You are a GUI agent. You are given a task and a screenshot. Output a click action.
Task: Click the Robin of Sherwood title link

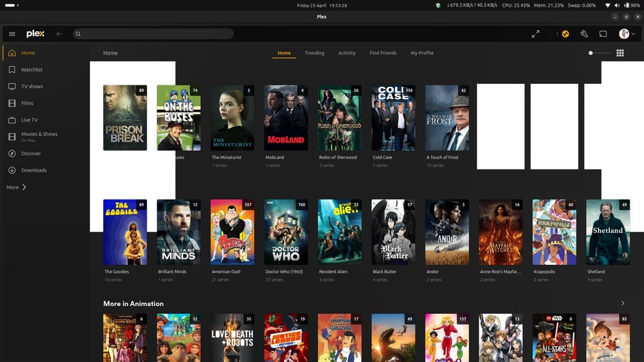click(337, 157)
